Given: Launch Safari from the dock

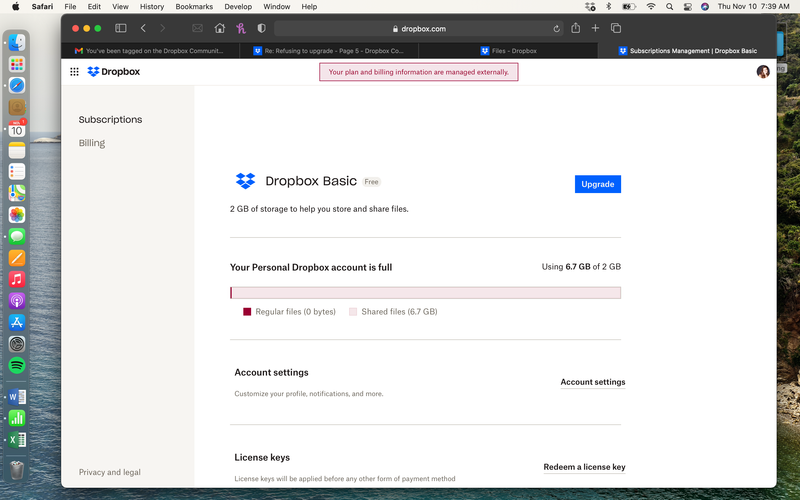Looking at the screenshot, I should pos(17,86).
